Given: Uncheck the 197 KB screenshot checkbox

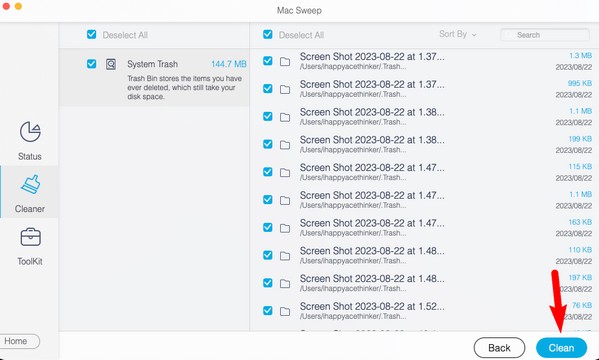Looking at the screenshot, I should pos(268,283).
